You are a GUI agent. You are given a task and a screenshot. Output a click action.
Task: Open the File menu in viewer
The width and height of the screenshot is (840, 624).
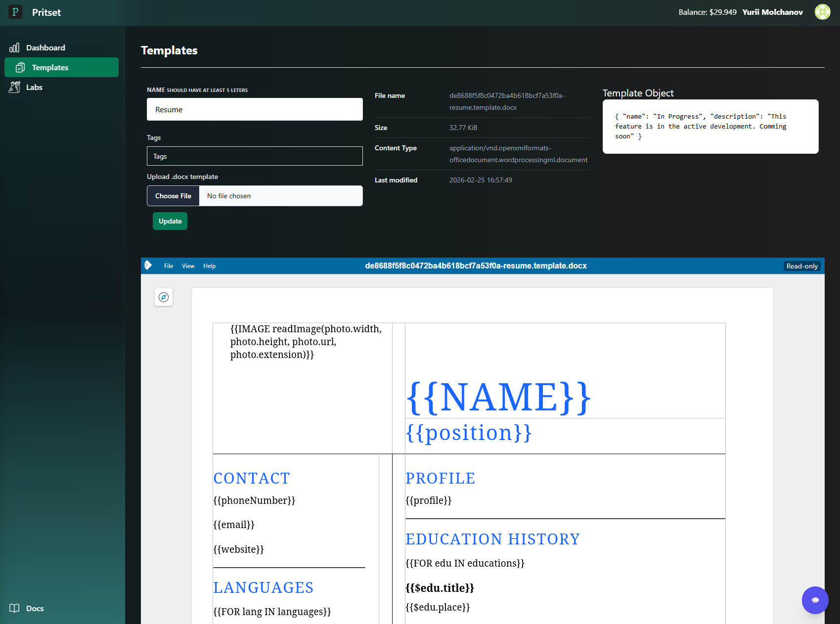[x=169, y=266]
